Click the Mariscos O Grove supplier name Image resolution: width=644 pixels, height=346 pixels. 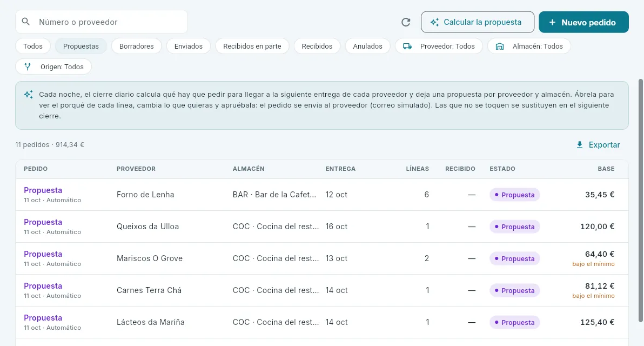(x=150, y=258)
